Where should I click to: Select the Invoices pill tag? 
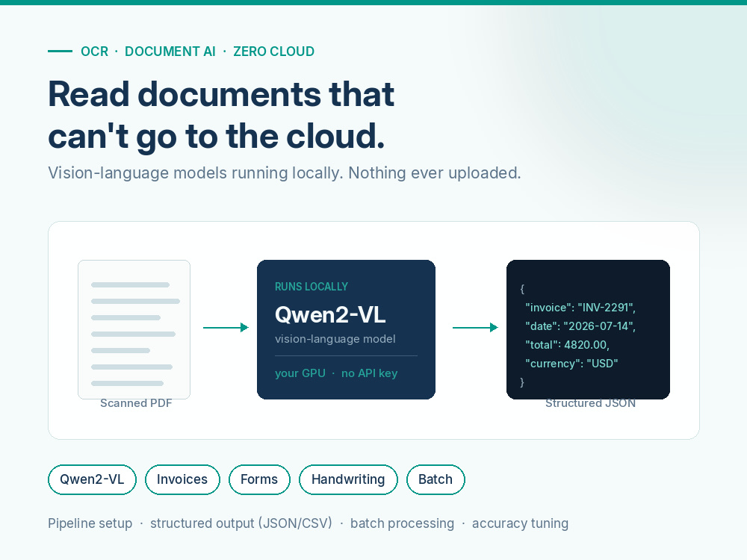182,479
